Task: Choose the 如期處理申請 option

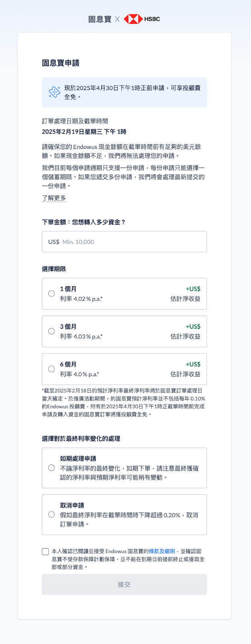Action: click(124, 468)
